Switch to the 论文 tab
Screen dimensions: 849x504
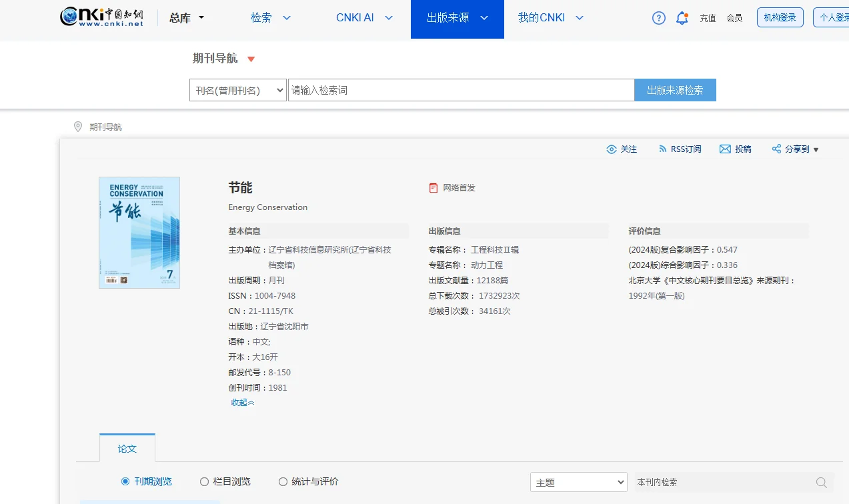pos(127,448)
